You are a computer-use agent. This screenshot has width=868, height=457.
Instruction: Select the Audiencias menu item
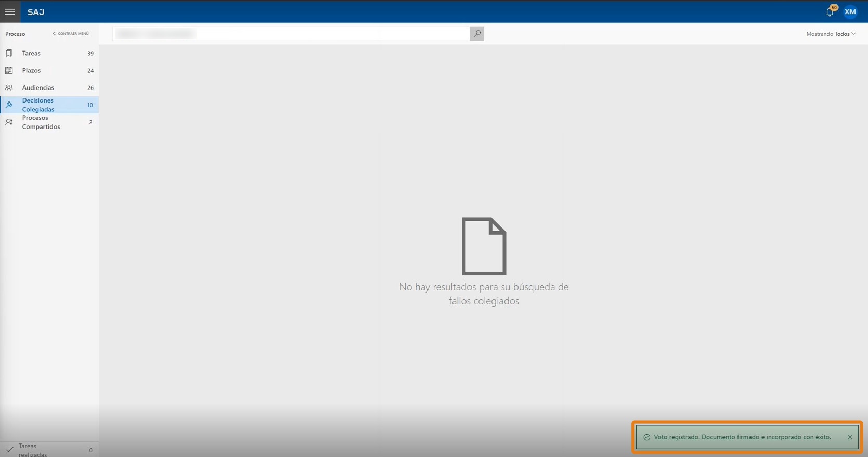49,87
